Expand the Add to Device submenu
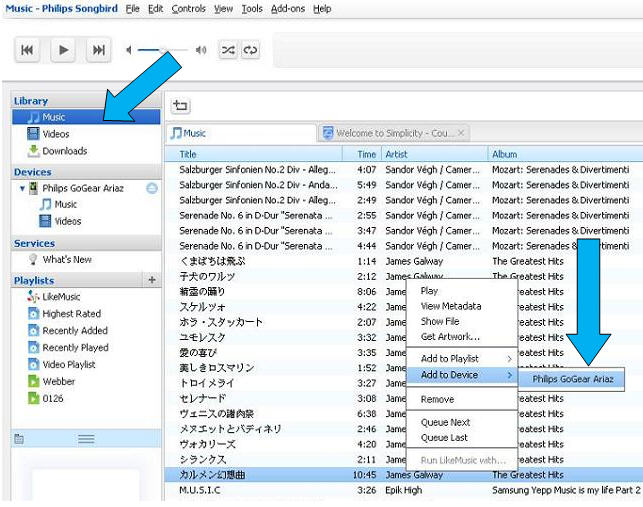Viewport: 643px width, 507px height. tap(462, 375)
